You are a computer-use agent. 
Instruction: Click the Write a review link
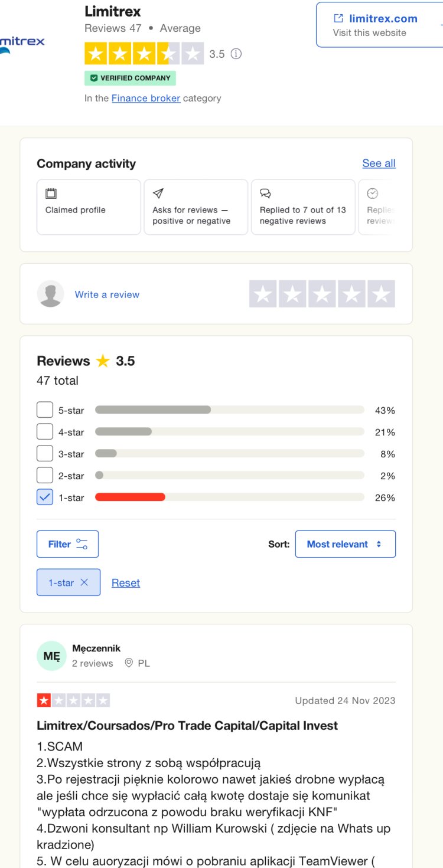(107, 294)
